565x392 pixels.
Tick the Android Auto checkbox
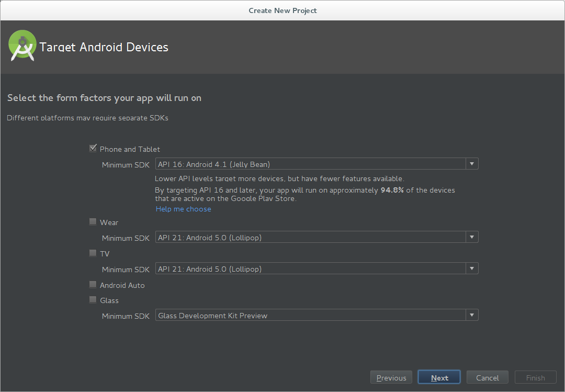(x=93, y=285)
